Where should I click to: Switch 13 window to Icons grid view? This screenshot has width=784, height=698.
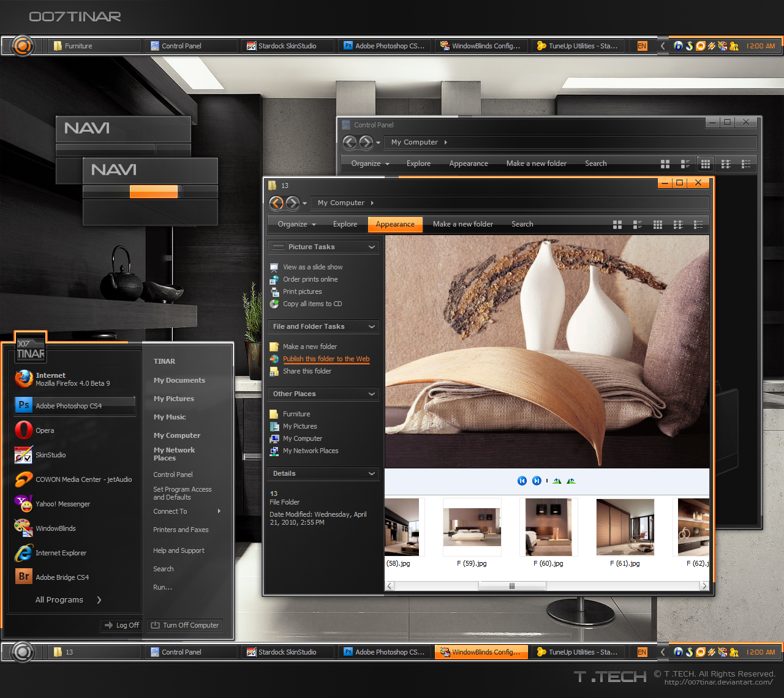[x=658, y=225]
